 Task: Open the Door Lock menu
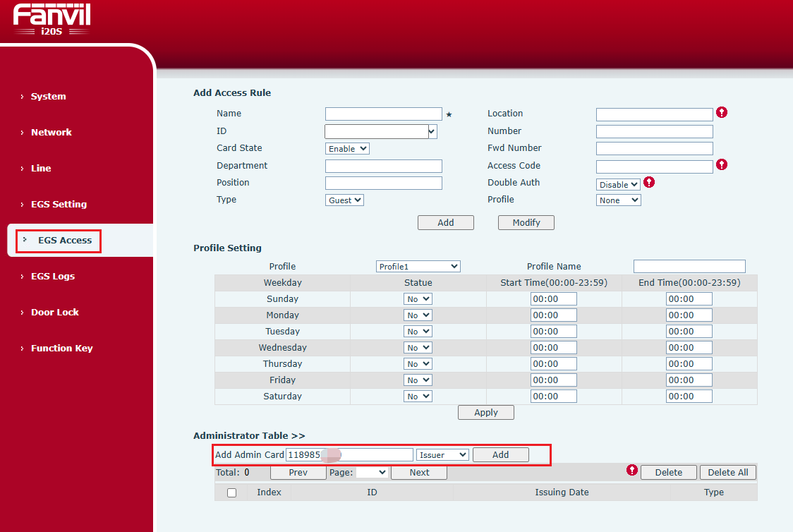coord(54,312)
